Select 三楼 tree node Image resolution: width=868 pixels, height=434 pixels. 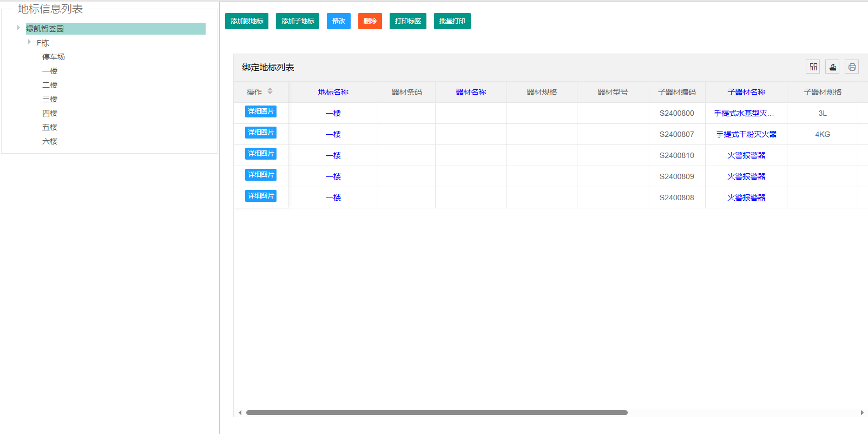[50, 99]
